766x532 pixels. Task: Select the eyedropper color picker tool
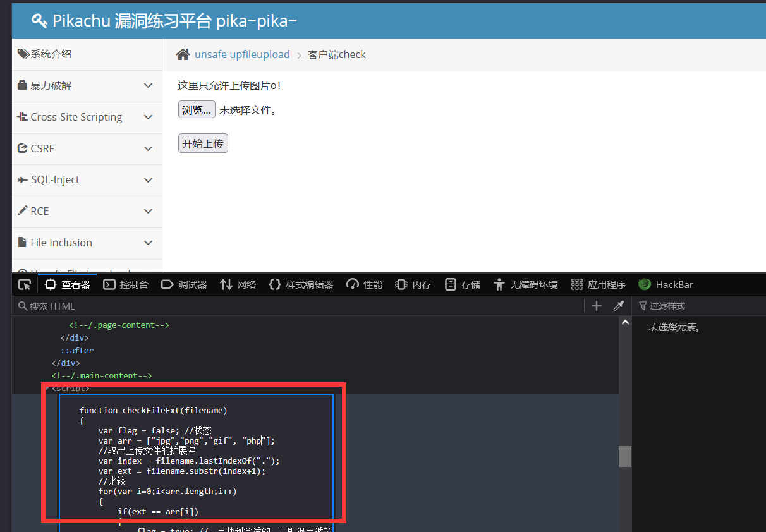point(619,306)
